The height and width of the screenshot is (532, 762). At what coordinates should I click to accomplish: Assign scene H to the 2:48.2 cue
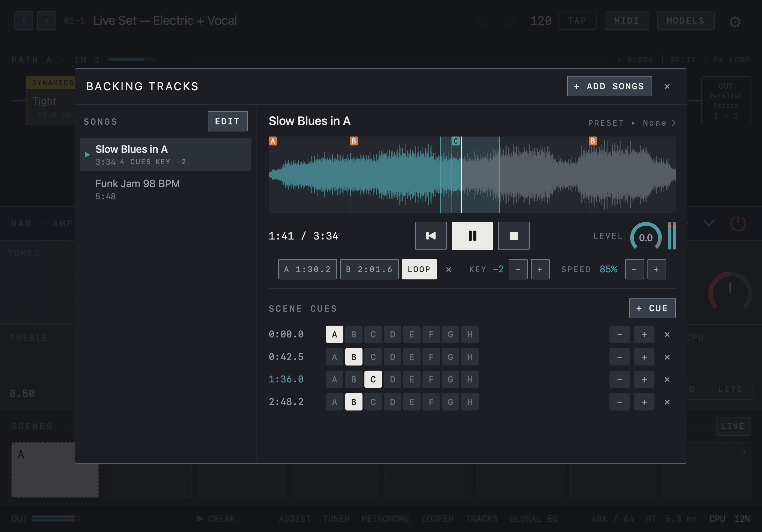(x=470, y=402)
